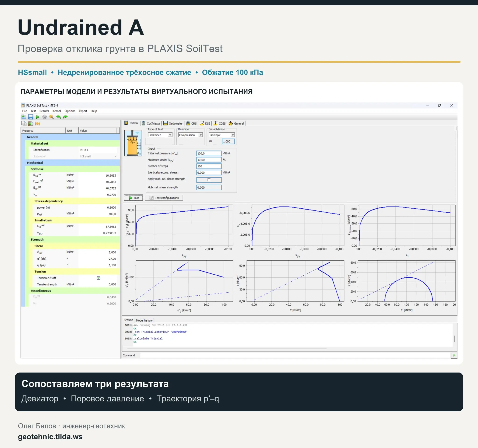Click the DSS tab icon
Image resolution: width=478 pixels, height=448 pixels.
click(202, 123)
